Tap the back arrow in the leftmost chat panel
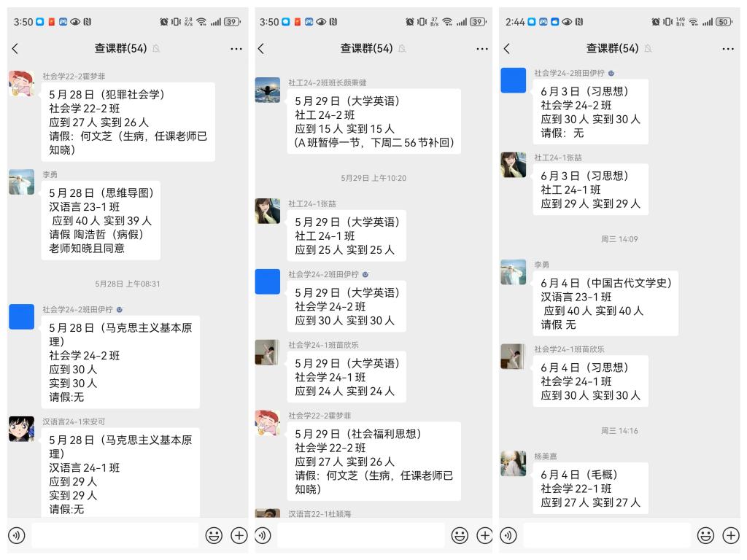The image size is (747, 560). coord(15,49)
